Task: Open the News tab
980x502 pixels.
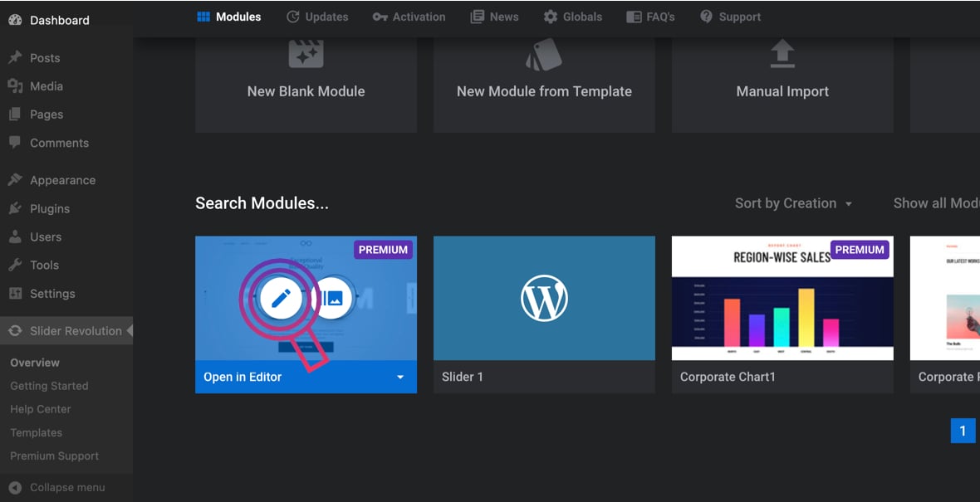Action: point(494,17)
